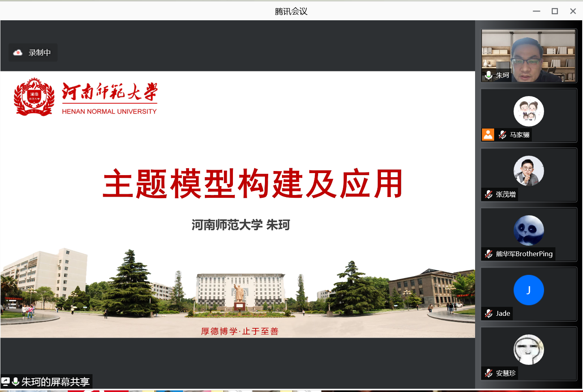The image size is (583, 392).
Task: Click muted mic icon beside 马家骊
Action: pos(502,135)
